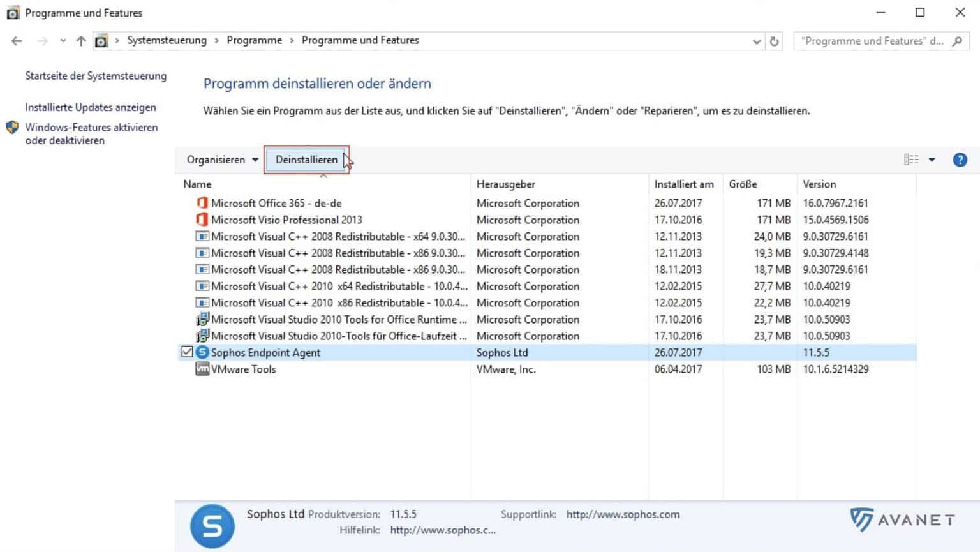The image size is (980, 552).
Task: Click the search magnifier icon
Action: (x=957, y=41)
